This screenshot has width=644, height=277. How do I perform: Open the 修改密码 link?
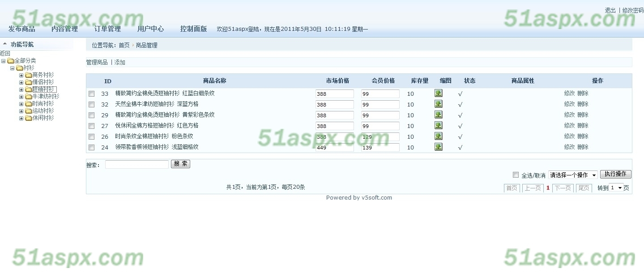coord(633,10)
